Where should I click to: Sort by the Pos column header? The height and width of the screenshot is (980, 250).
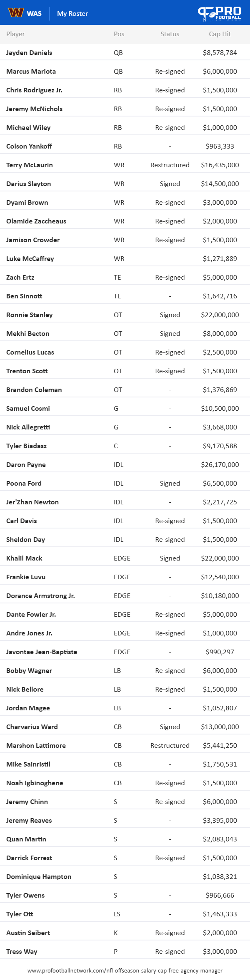119,34
